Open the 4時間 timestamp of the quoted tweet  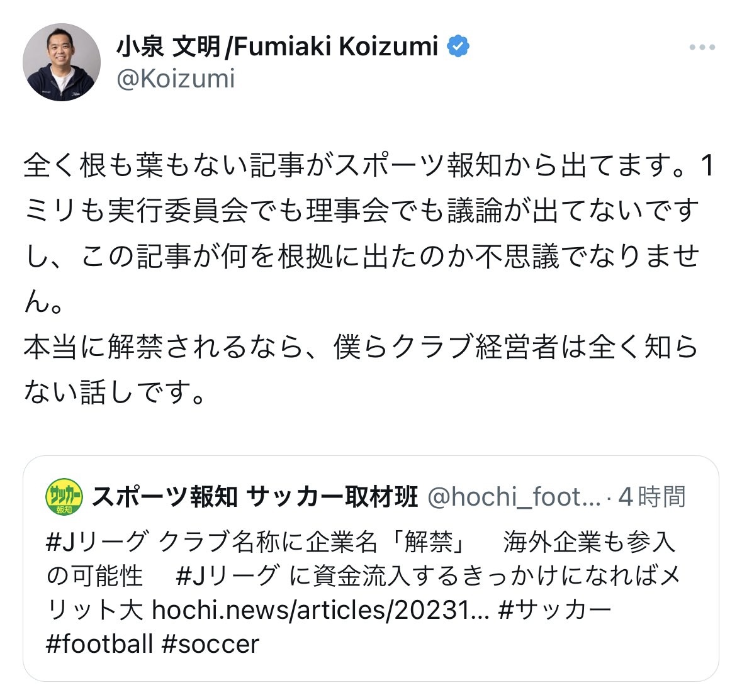[x=652, y=497]
